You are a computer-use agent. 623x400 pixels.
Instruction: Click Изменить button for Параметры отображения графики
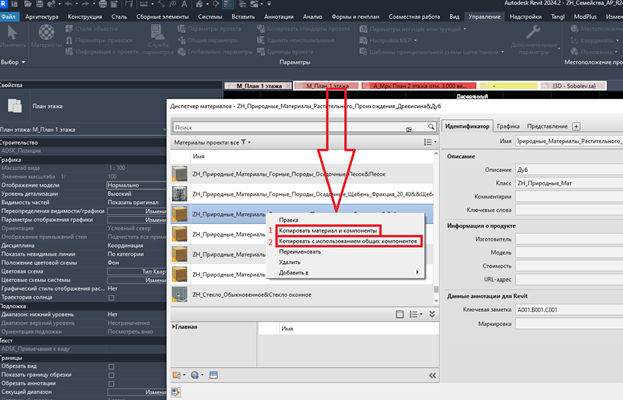click(137, 220)
